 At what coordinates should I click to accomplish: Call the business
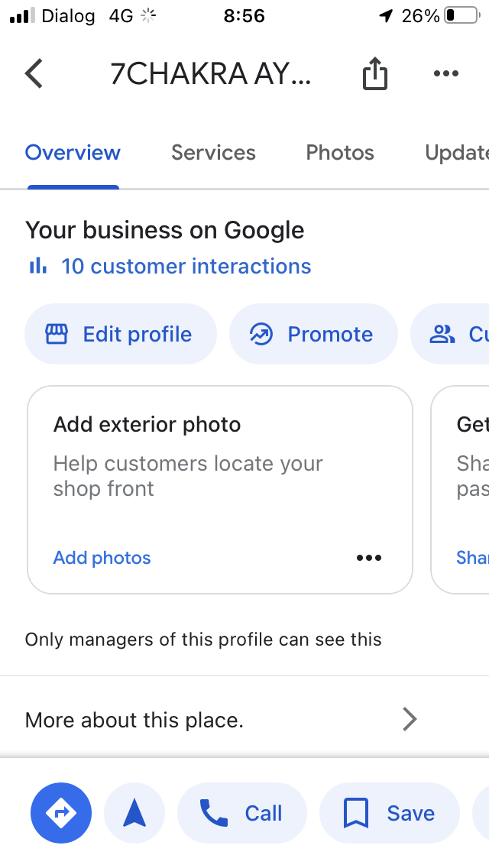(241, 813)
